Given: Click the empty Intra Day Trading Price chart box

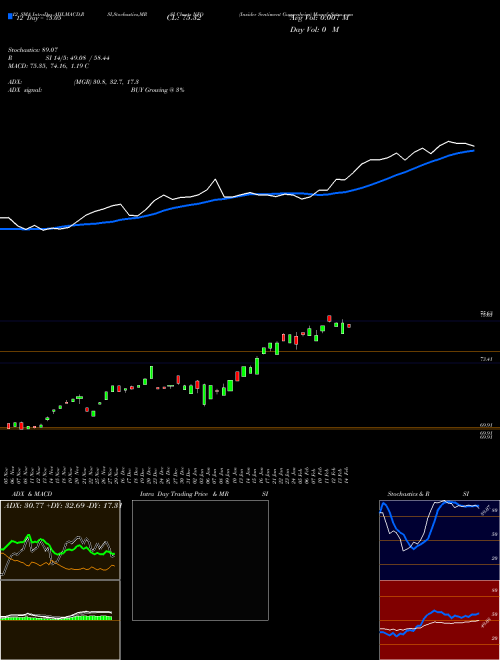Looking at the screenshot, I should coord(200,560).
